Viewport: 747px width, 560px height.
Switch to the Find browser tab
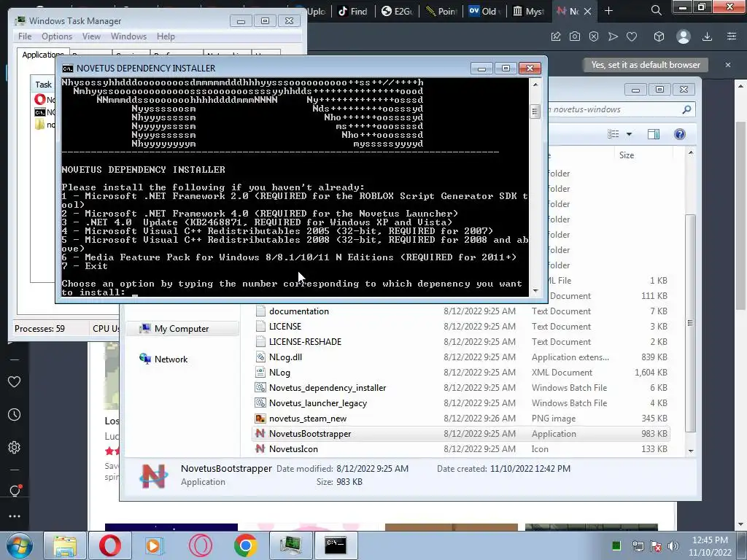coord(353,11)
